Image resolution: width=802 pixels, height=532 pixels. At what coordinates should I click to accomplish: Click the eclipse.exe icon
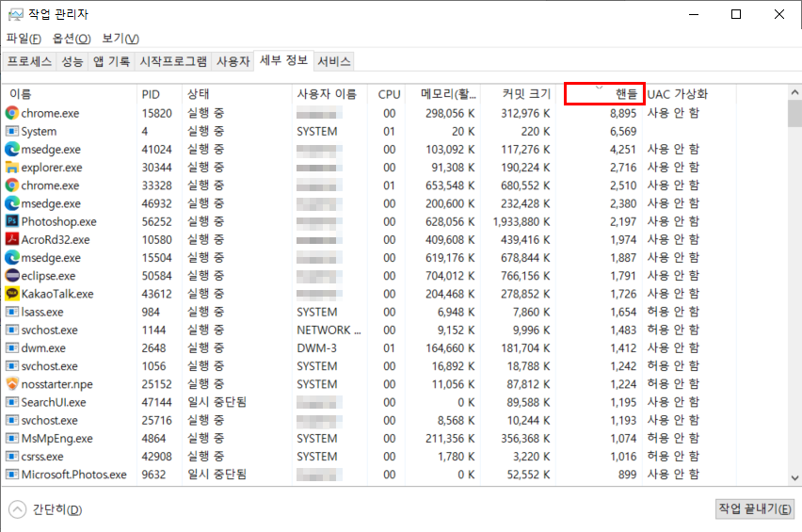[x=12, y=276]
